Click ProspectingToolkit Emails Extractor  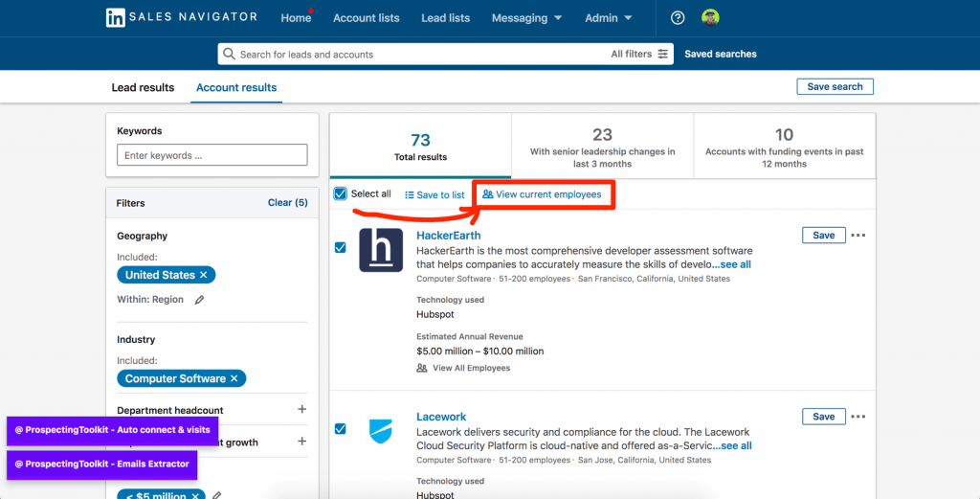pyautogui.click(x=101, y=464)
